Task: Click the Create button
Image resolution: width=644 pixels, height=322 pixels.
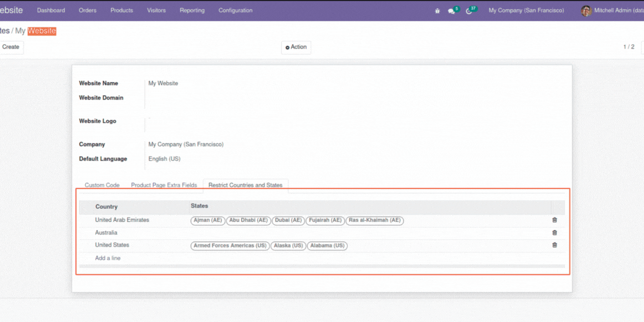Action: pos(11,47)
